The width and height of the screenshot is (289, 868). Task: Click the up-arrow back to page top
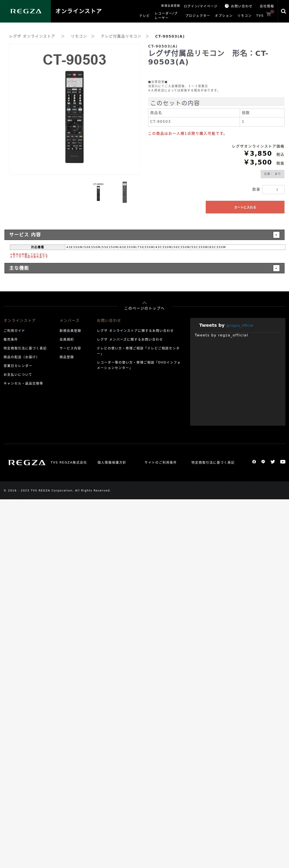pyautogui.click(x=144, y=303)
